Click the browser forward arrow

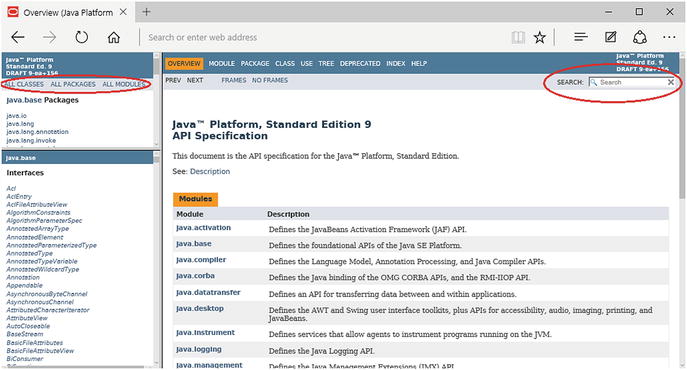tap(50, 37)
